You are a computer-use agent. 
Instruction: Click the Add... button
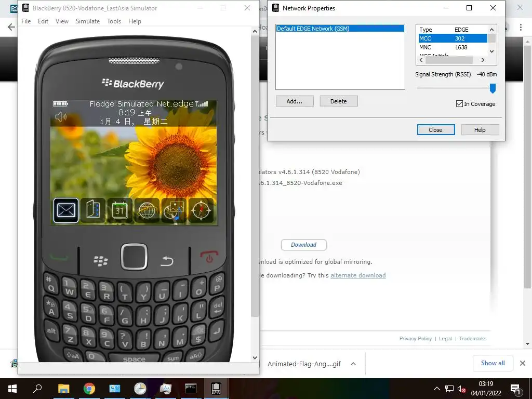[295, 101]
